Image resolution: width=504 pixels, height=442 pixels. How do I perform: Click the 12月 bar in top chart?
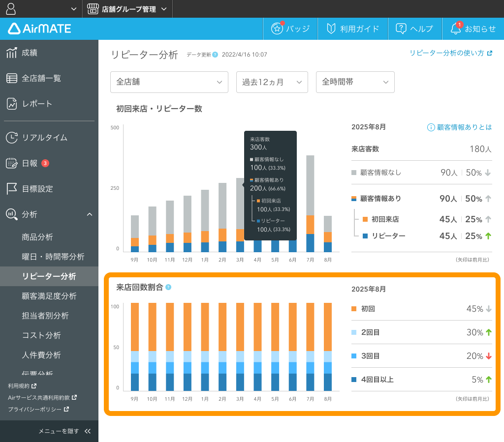pyautogui.click(x=188, y=224)
